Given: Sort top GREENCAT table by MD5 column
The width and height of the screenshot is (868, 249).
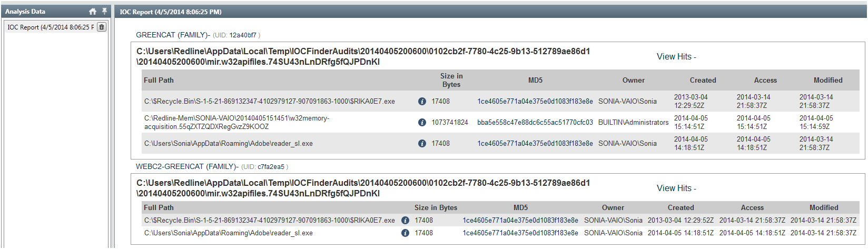Looking at the screenshot, I should click(535, 80).
